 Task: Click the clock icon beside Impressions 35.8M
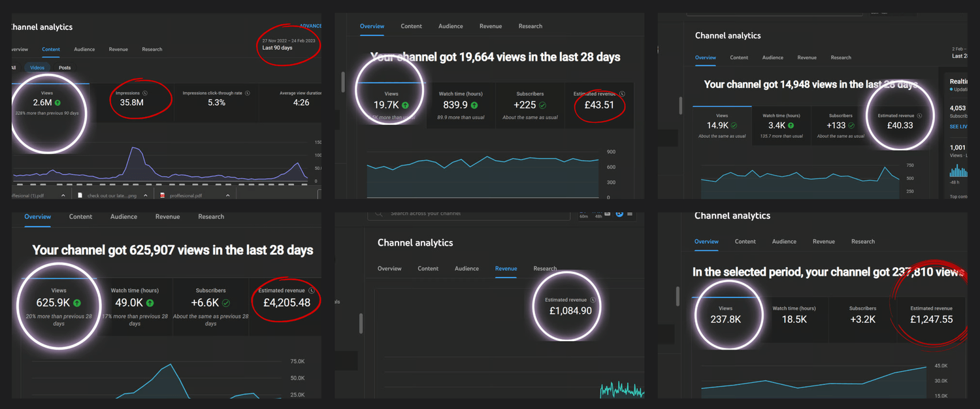(x=145, y=93)
